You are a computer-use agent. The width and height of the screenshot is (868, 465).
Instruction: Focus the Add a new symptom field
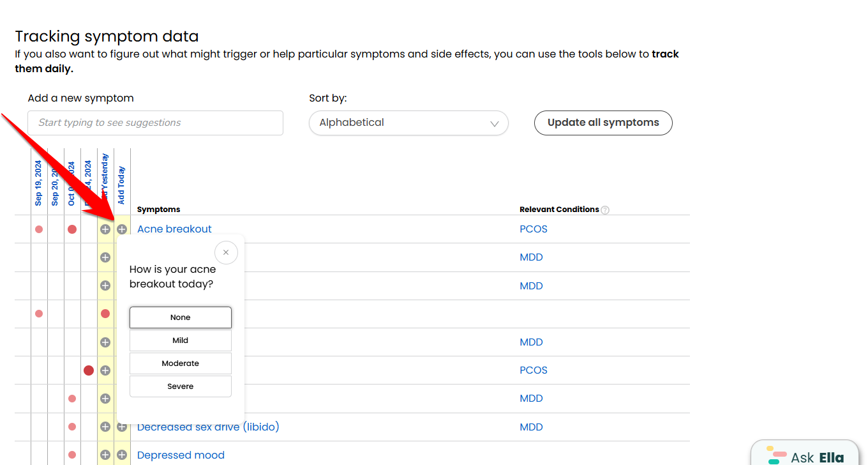coord(155,123)
